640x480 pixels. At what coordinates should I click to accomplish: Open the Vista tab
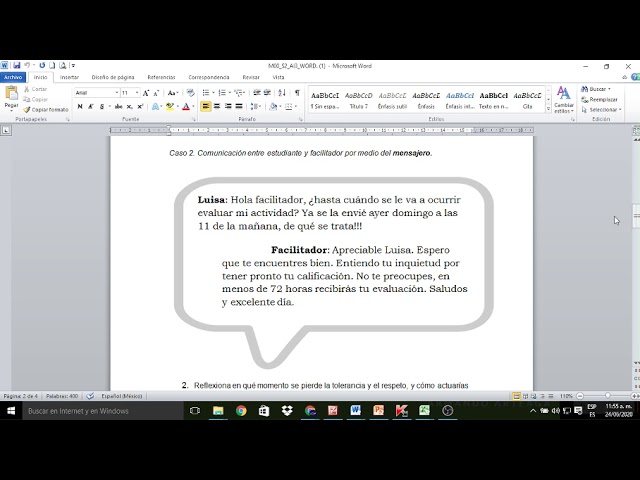click(x=278, y=77)
